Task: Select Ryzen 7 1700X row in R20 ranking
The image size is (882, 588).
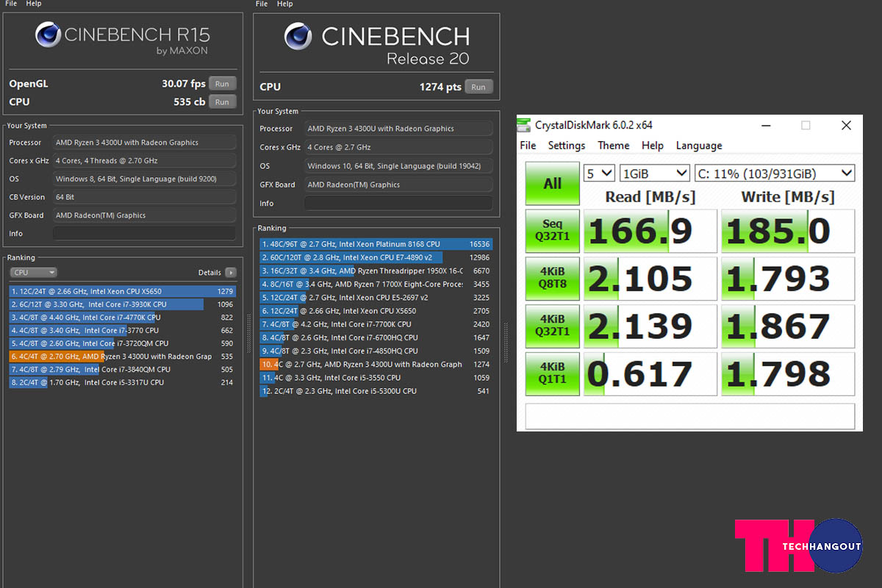Action: tap(376, 284)
